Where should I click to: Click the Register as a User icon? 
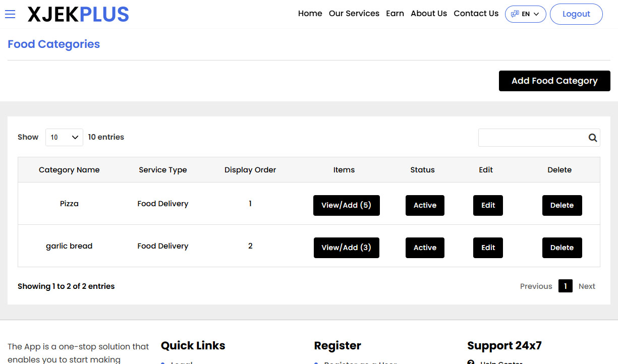pos(316,362)
